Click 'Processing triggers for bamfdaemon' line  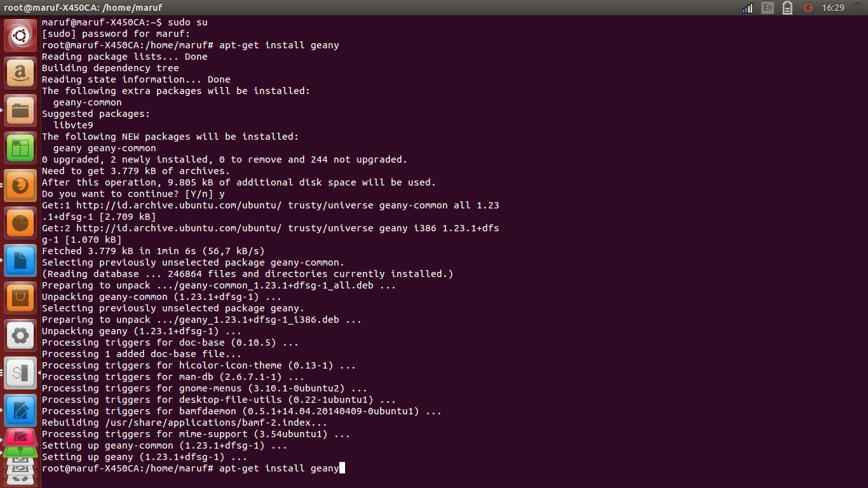242,411
